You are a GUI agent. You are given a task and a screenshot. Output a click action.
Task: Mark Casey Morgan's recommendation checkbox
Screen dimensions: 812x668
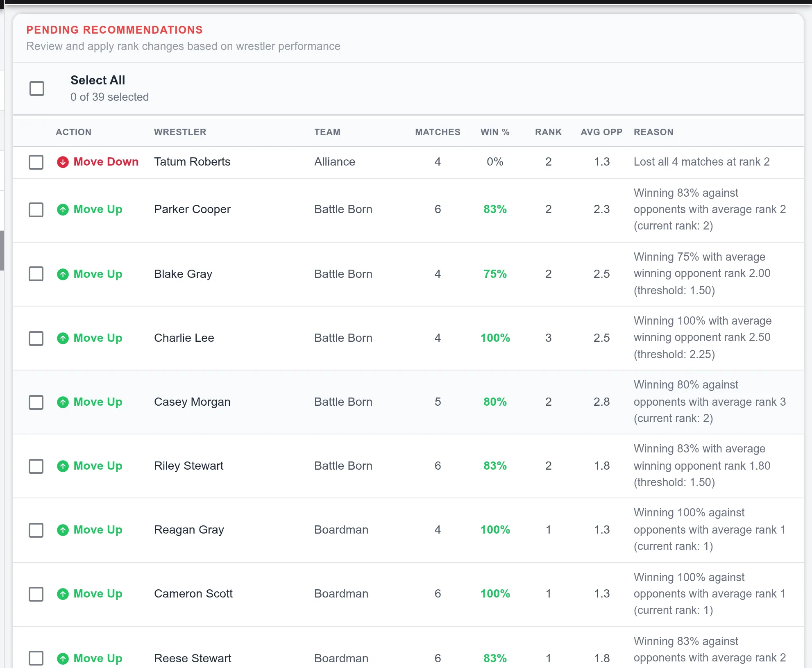click(x=36, y=402)
